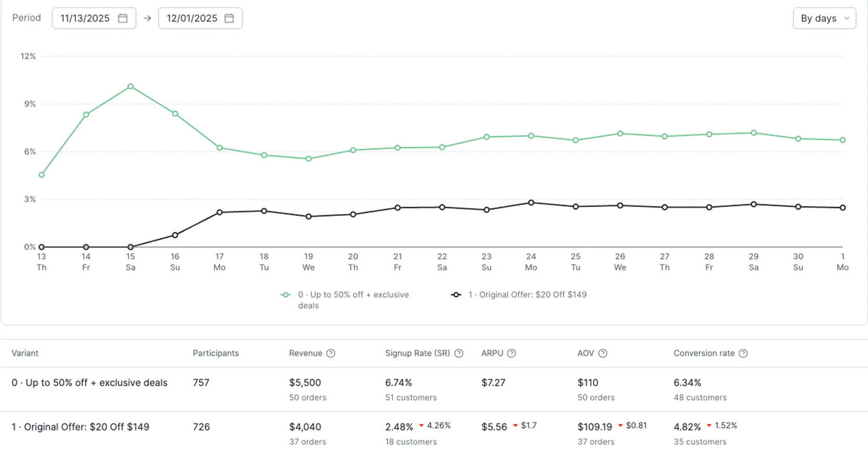
Task: Click the AOV help icon
Action: [x=603, y=353]
